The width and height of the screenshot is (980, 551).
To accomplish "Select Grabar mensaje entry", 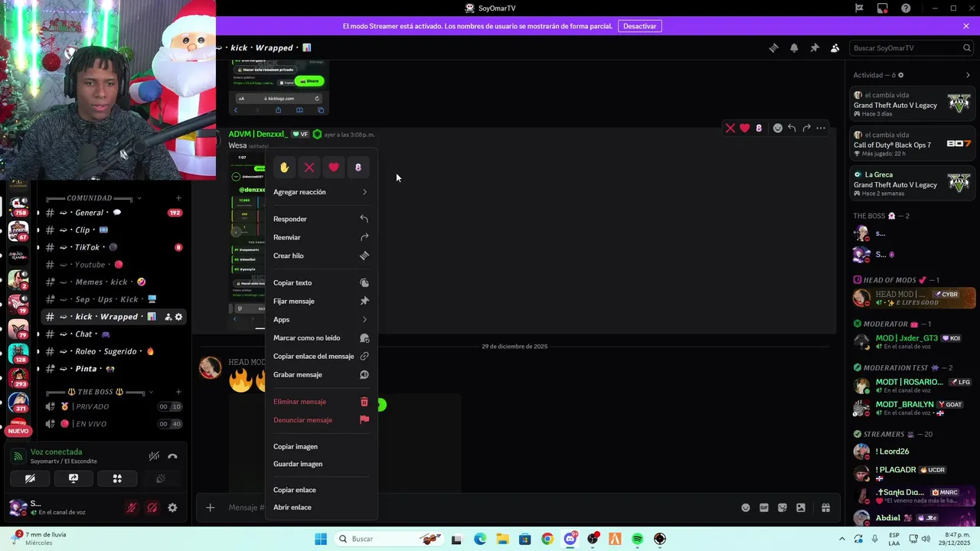I will (322, 374).
